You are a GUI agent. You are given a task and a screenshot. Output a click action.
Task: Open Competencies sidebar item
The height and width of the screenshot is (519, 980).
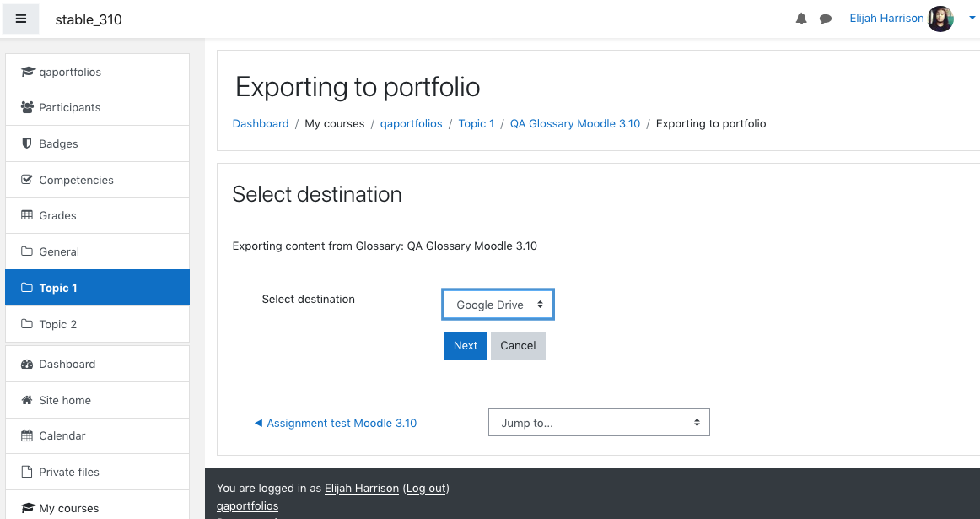click(98, 180)
